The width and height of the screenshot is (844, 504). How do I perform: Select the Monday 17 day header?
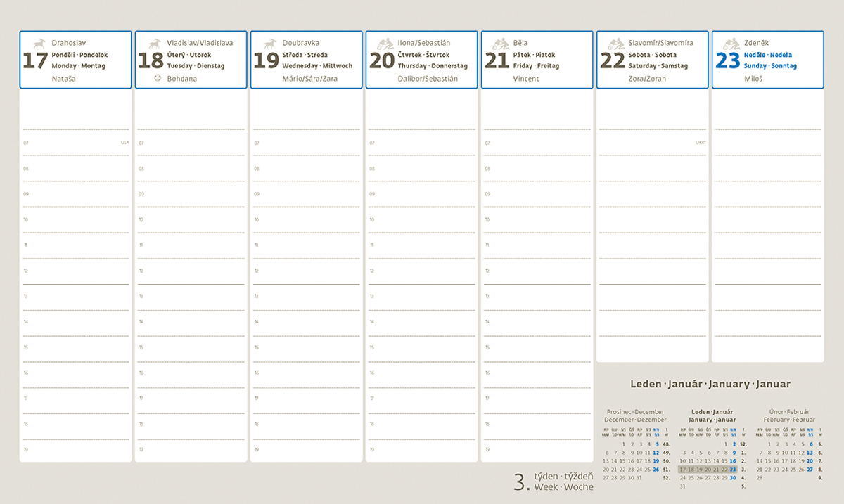pos(76,60)
